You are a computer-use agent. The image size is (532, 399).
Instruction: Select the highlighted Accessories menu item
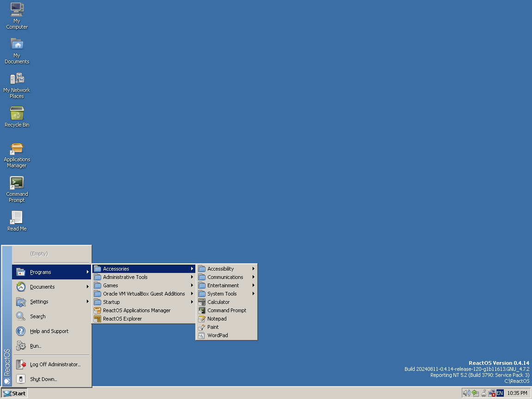pyautogui.click(x=144, y=269)
